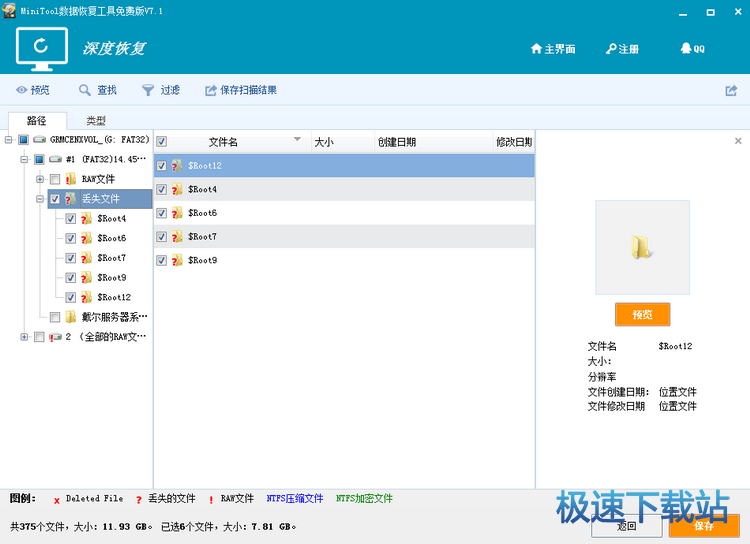The height and width of the screenshot is (544, 750).
Task: Close the preview panel with X
Action: point(738,141)
